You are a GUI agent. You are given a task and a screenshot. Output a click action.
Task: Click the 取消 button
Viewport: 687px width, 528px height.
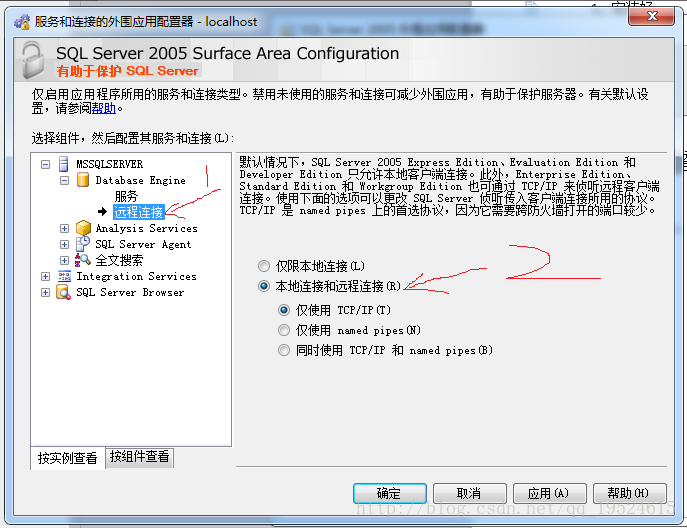click(469, 493)
